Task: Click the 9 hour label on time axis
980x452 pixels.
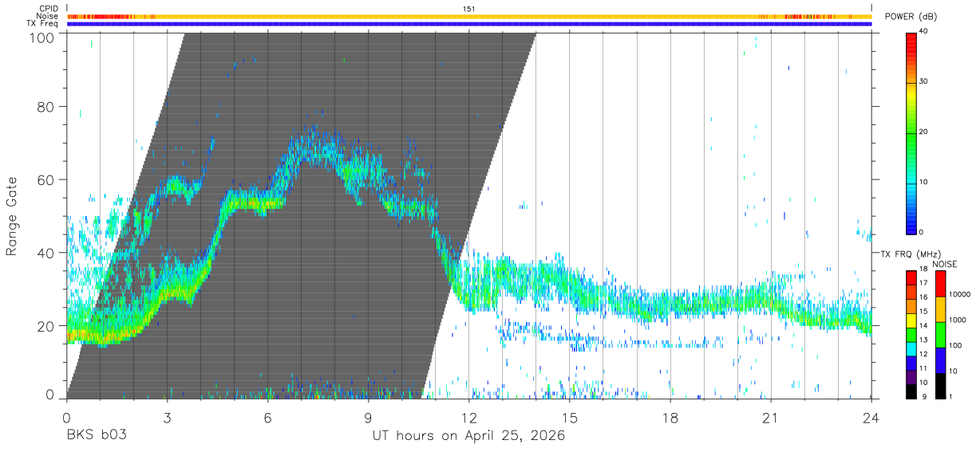Action: coord(368,418)
